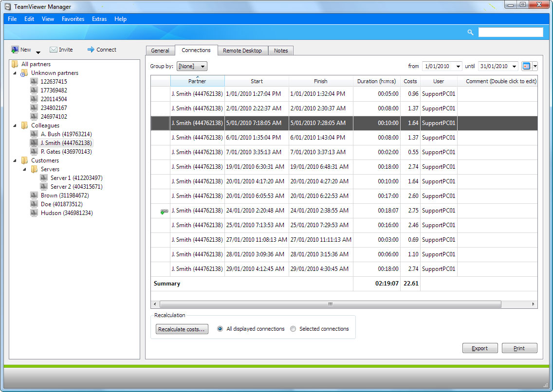Image resolution: width=553 pixels, height=392 pixels.
Task: Select All displayed connections radio button
Action: (x=220, y=329)
